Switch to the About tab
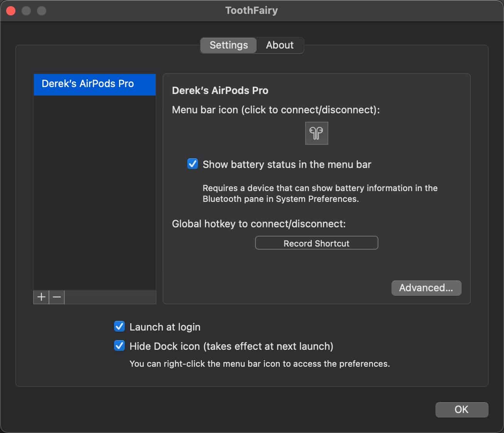504x433 pixels. [x=280, y=45]
